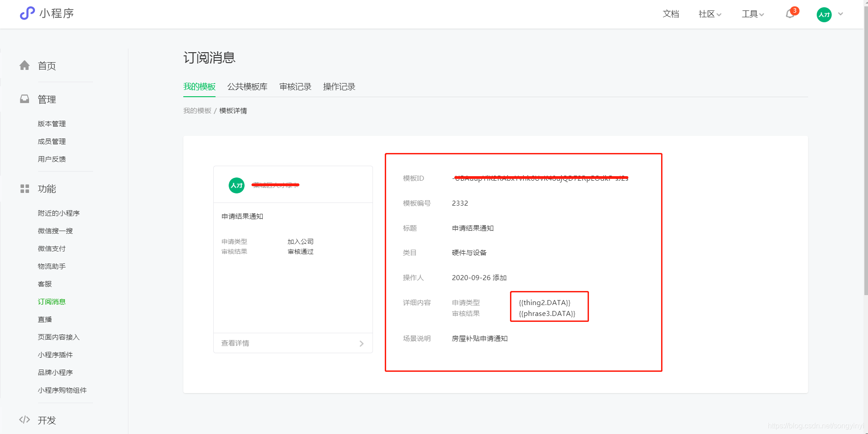
Task: Click the 开发 code icon
Action: point(25,420)
